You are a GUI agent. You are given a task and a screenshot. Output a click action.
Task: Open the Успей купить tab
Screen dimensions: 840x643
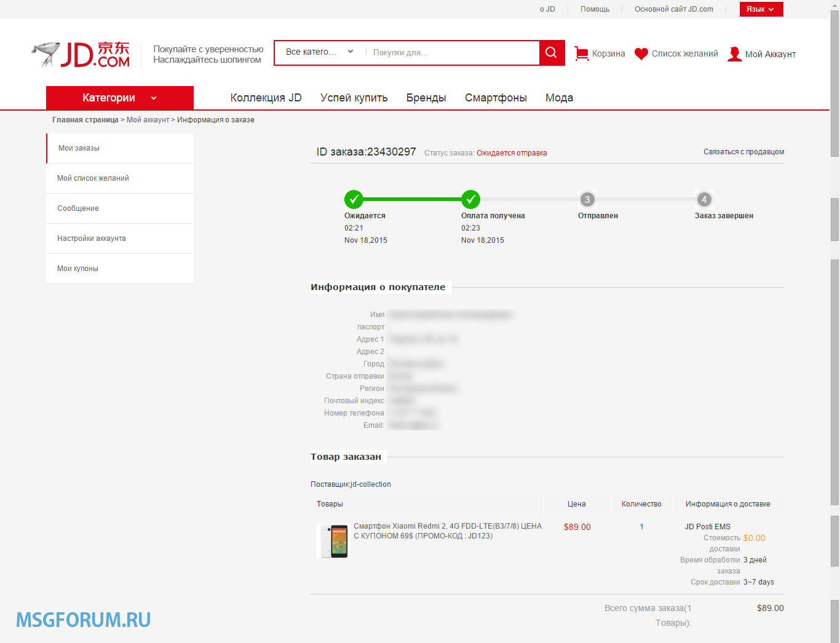(x=354, y=98)
